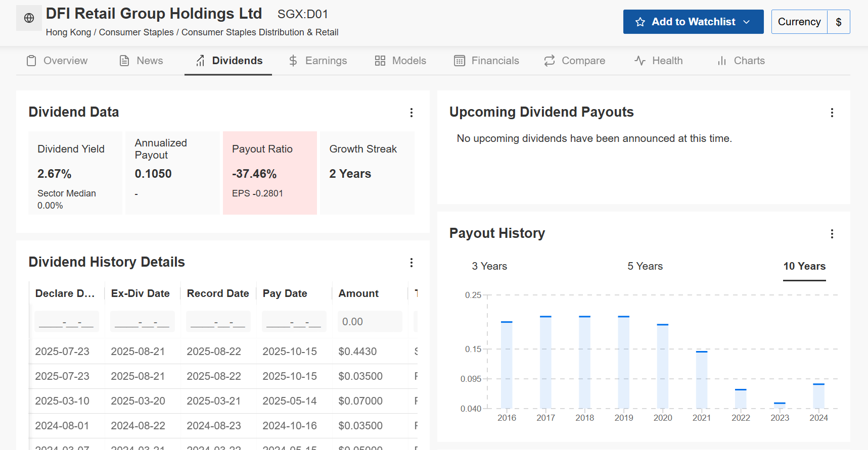This screenshot has width=868, height=450.
Task: Click the Payout Ratio card
Action: pos(270,173)
